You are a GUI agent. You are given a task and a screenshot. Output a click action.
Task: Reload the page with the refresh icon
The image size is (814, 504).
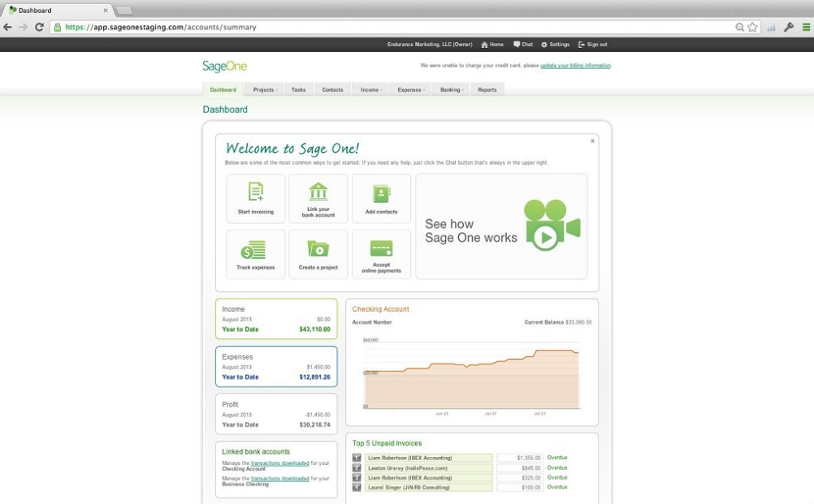tap(39, 27)
